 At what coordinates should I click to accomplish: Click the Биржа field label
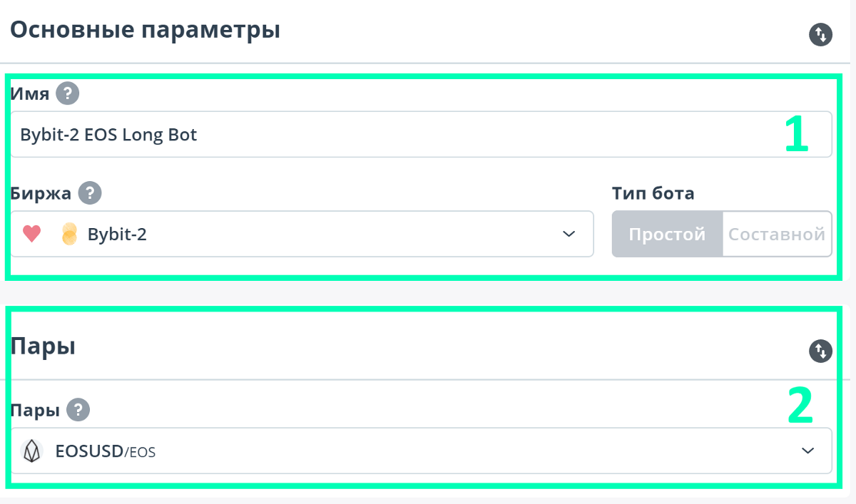[41, 192]
